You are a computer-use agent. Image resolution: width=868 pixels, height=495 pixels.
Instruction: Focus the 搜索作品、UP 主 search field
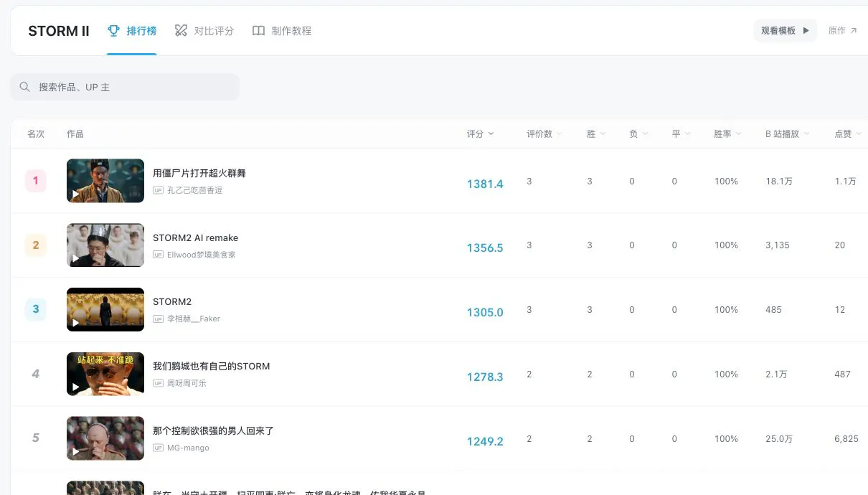tap(125, 87)
